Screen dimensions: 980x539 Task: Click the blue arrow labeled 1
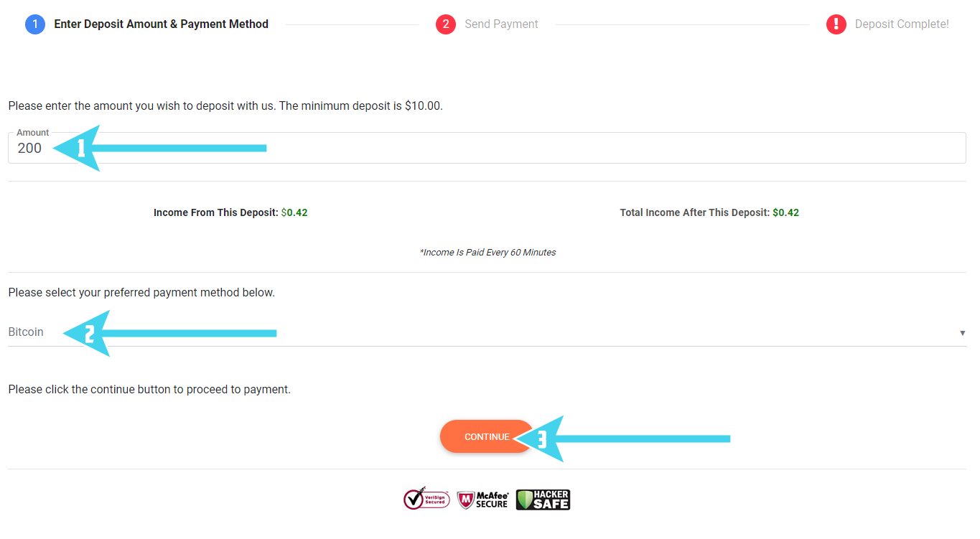click(160, 148)
